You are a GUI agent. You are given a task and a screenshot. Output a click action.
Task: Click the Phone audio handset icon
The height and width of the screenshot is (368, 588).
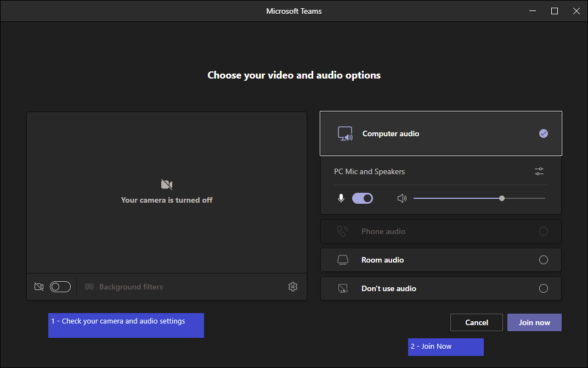343,231
